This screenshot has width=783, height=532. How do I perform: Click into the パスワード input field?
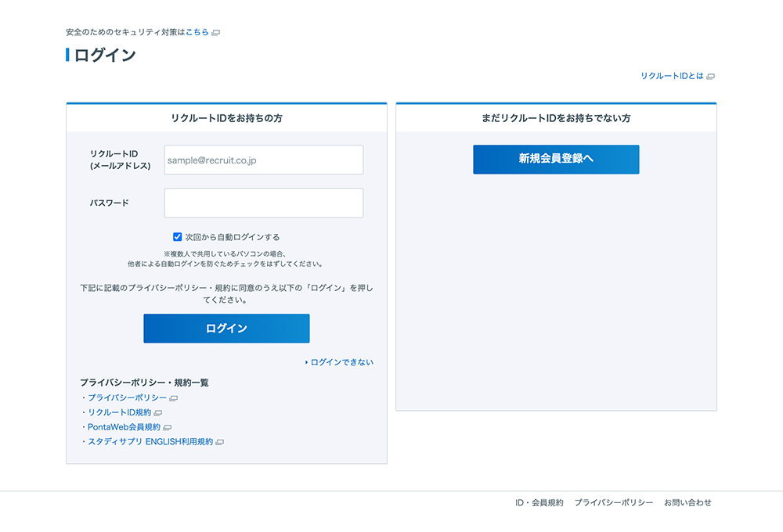click(x=263, y=203)
